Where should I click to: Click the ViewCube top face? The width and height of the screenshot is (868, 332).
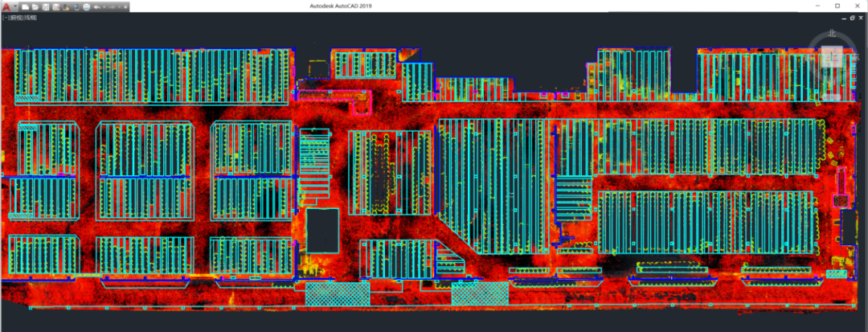point(832,56)
